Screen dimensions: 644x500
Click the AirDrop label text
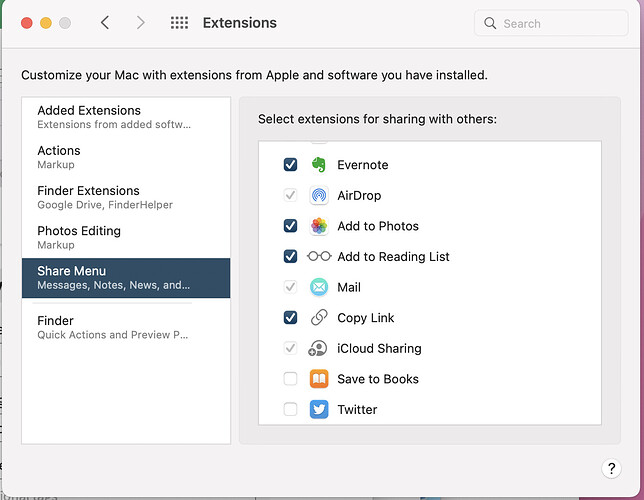(x=359, y=196)
